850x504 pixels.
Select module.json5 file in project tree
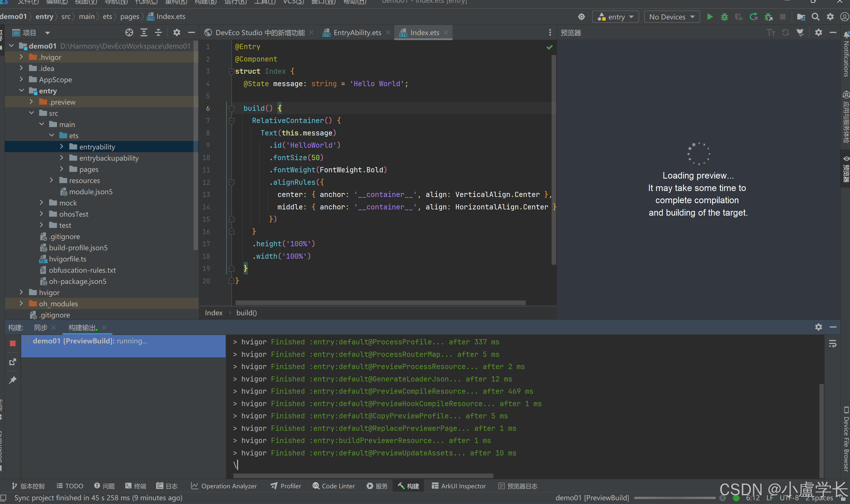click(x=91, y=191)
